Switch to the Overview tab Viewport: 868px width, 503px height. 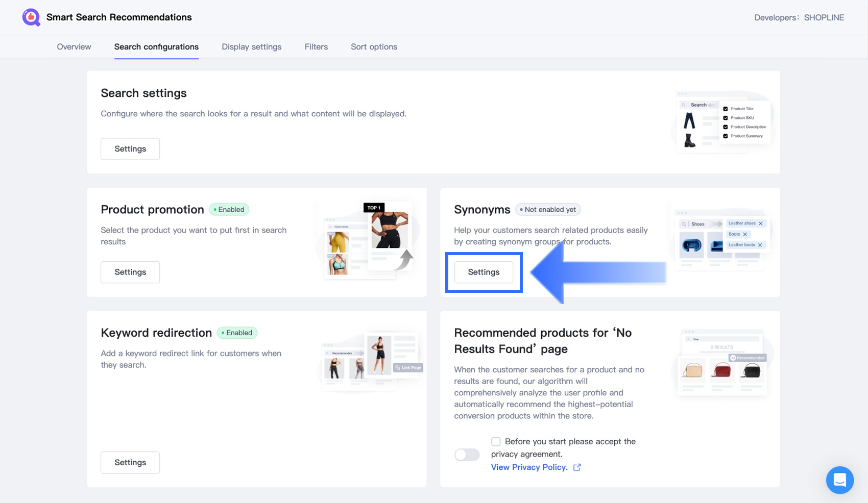74,47
